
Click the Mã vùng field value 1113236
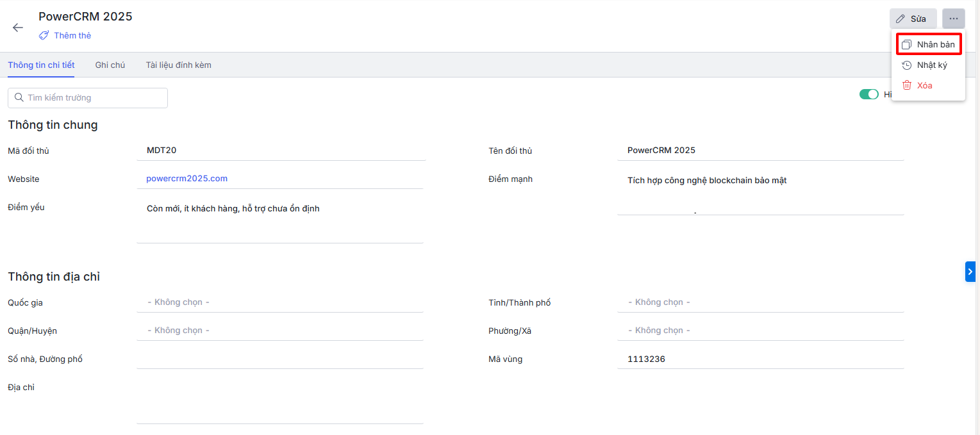click(646, 359)
